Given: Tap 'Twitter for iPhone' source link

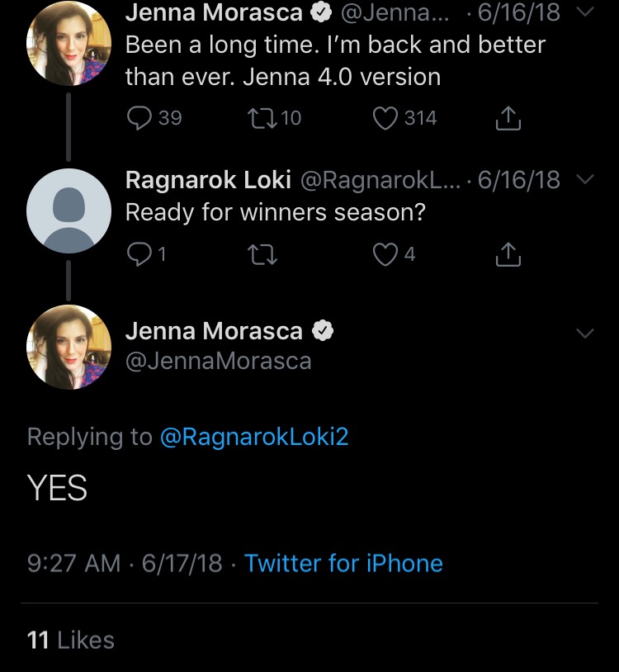Looking at the screenshot, I should click(x=343, y=563).
